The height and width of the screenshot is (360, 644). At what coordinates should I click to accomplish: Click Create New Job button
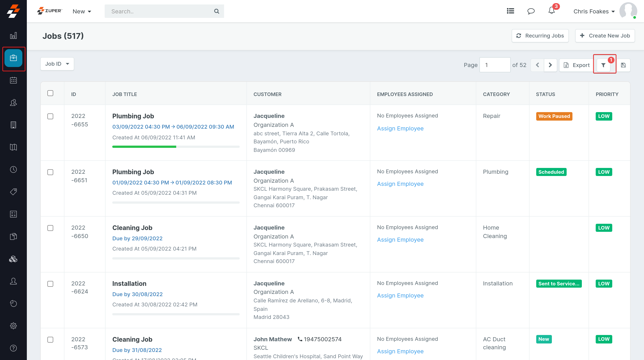coord(605,36)
